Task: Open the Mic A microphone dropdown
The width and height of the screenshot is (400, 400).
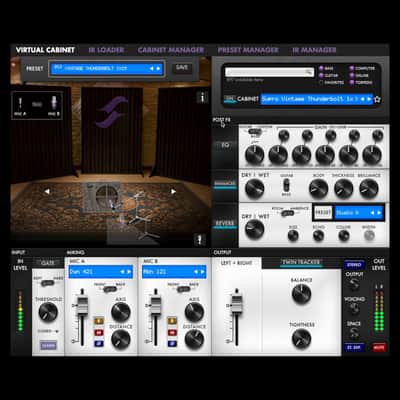Action: (100, 272)
